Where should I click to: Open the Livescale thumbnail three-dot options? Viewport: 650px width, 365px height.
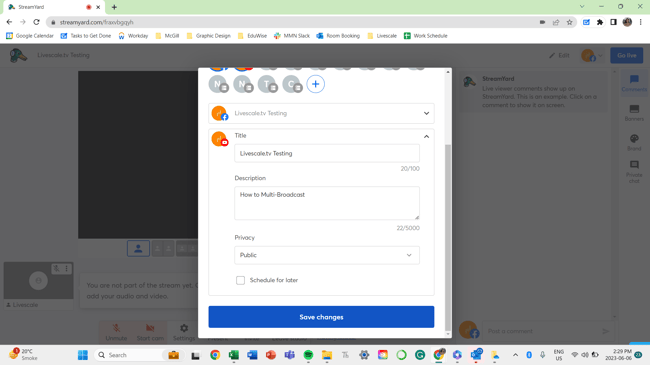tap(66, 269)
